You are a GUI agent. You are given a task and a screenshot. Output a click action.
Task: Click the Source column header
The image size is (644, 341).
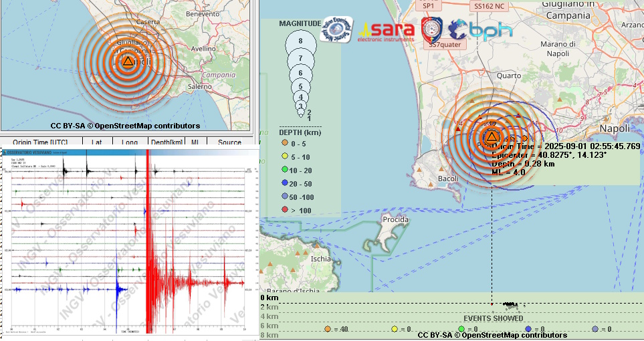(x=229, y=142)
